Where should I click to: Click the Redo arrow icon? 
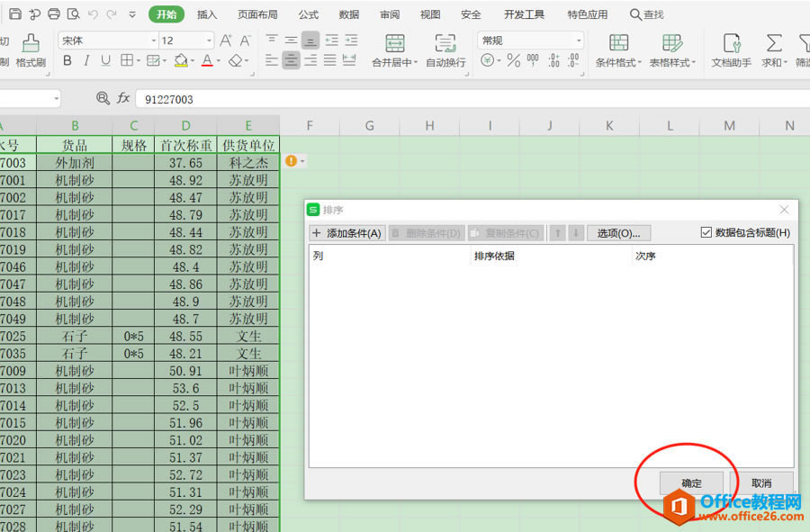pyautogui.click(x=112, y=14)
